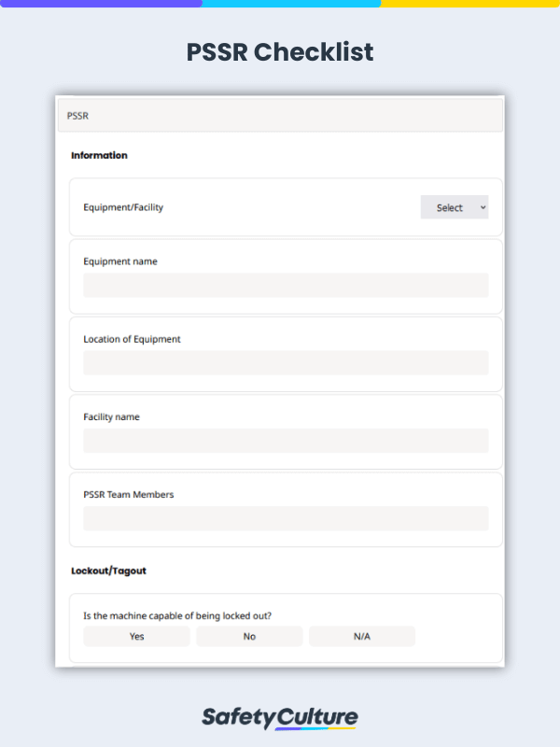The image size is (560, 747).
Task: Select Yes for the lockout capability question
Action: (x=136, y=636)
